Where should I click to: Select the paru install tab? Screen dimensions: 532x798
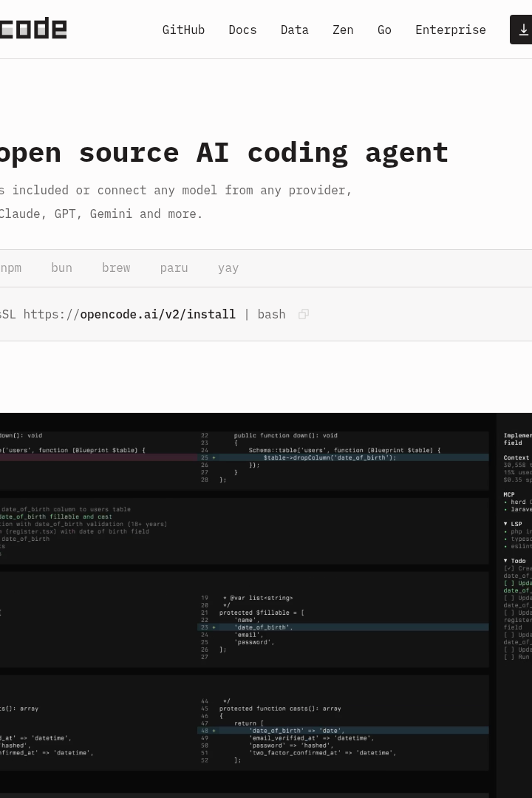pos(174,268)
